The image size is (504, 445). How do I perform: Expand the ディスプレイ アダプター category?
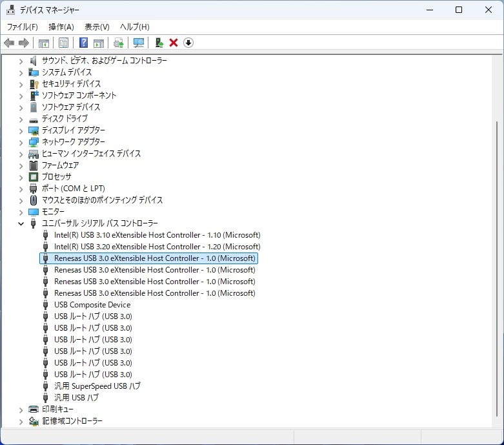click(21, 130)
